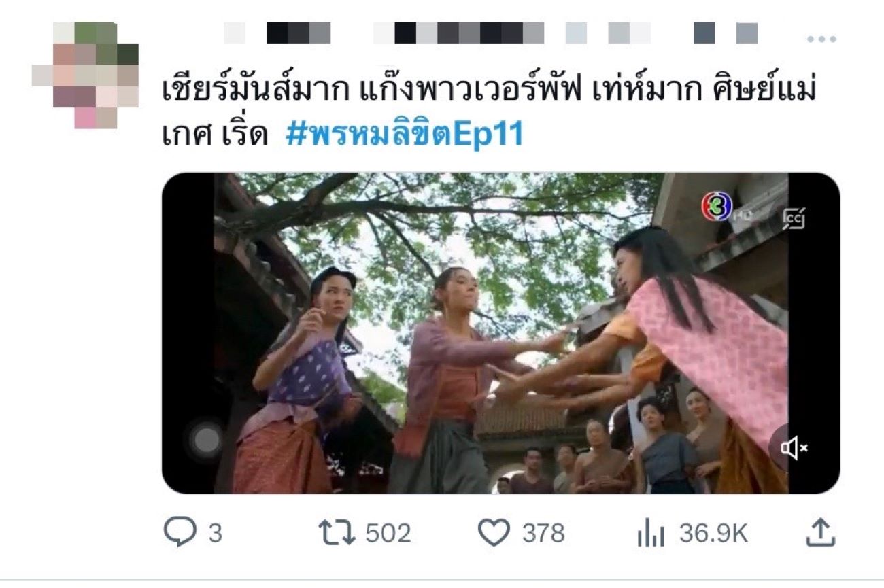Open the three-dot more options menu
Image resolution: width=884 pixels, height=588 pixels.
[x=821, y=39]
